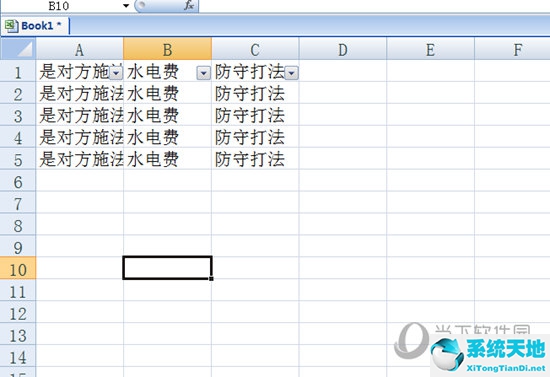This screenshot has height=377, width=550.
Task: Click cell A3 containing 是对方施法
Action: pyautogui.click(x=80, y=115)
